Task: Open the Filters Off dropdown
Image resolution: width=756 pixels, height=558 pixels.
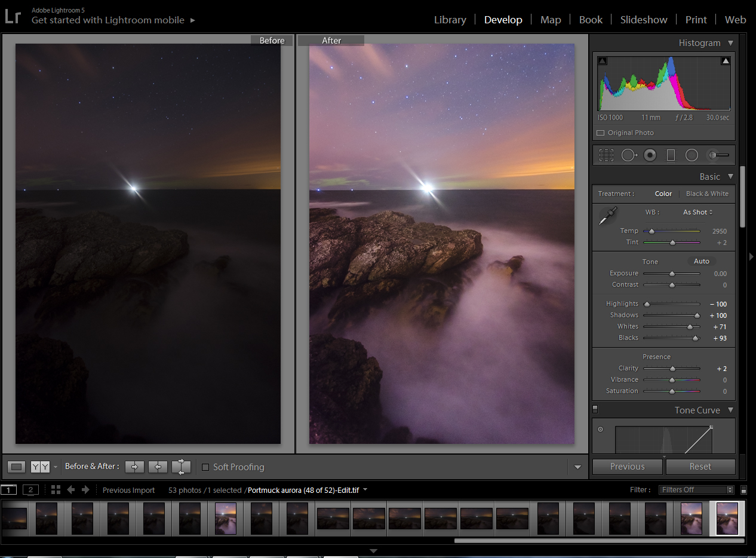Action: pos(696,490)
